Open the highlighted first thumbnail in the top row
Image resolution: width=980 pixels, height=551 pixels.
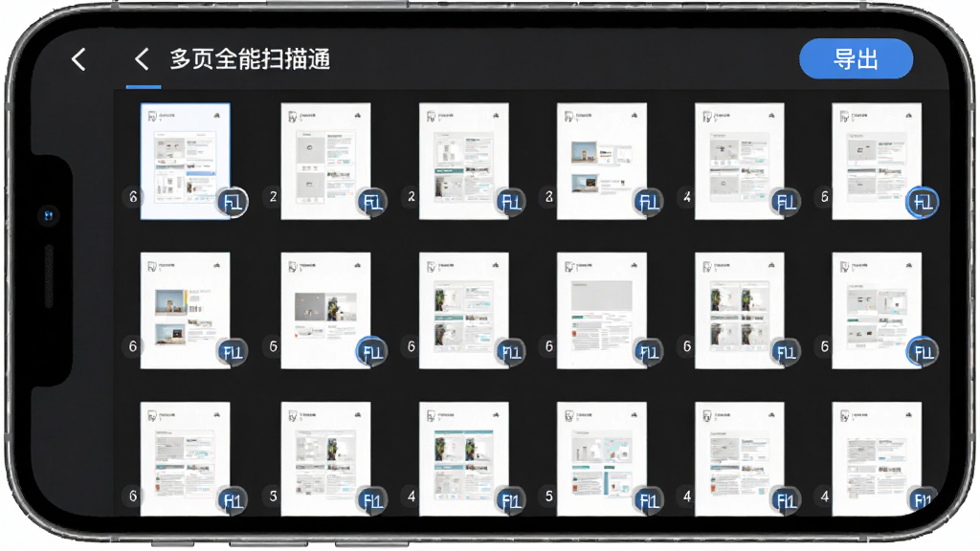[x=185, y=161]
